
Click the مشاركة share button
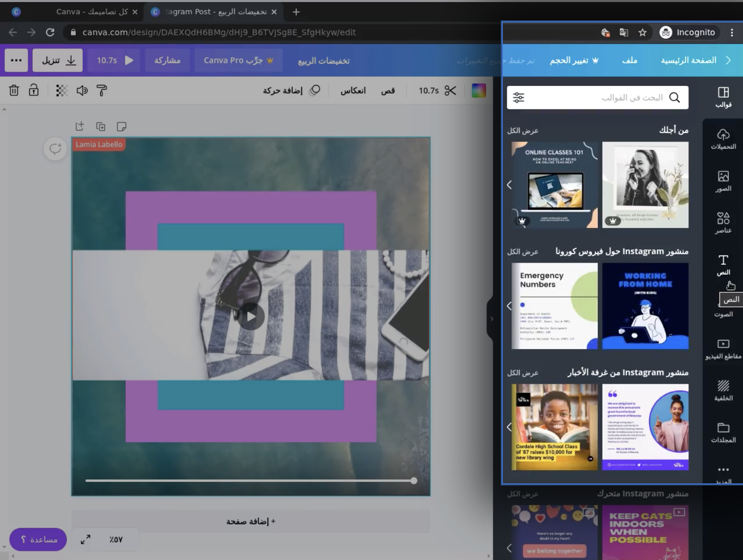pos(168,60)
